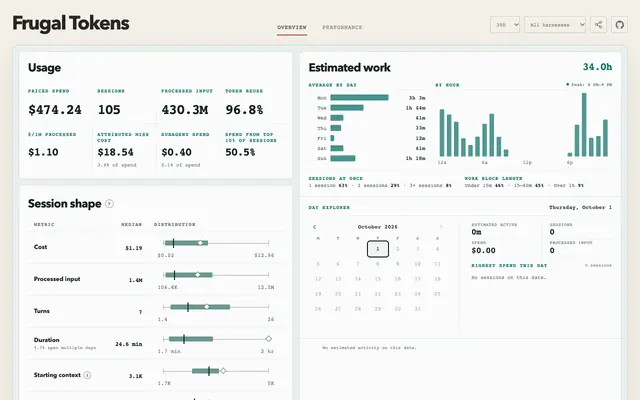Click the Work block length label

[x=493, y=179]
